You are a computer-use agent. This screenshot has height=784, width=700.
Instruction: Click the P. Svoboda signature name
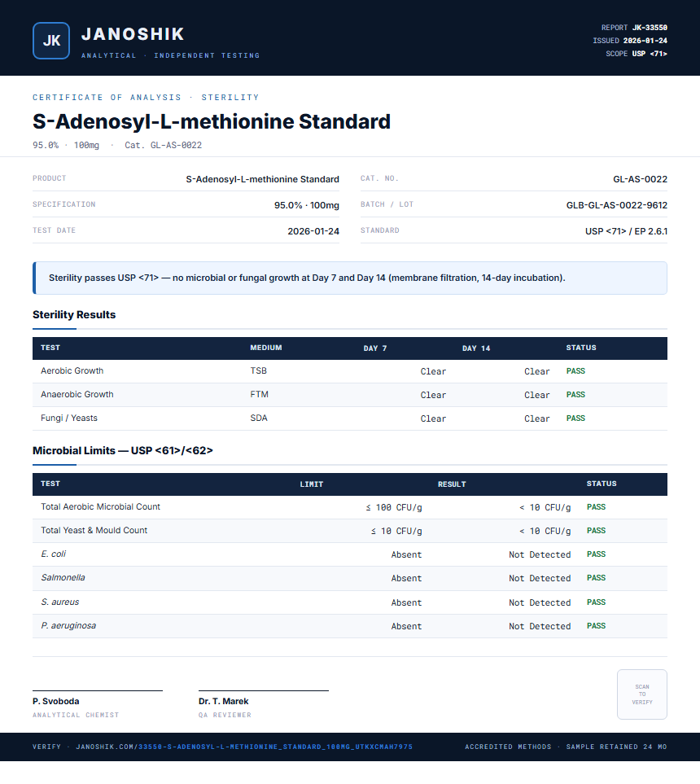click(x=56, y=701)
